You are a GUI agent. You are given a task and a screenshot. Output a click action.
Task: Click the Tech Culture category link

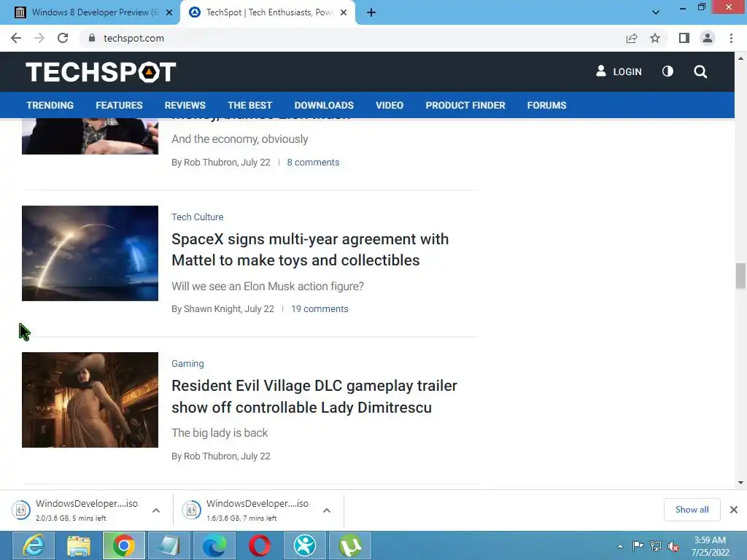coord(197,217)
